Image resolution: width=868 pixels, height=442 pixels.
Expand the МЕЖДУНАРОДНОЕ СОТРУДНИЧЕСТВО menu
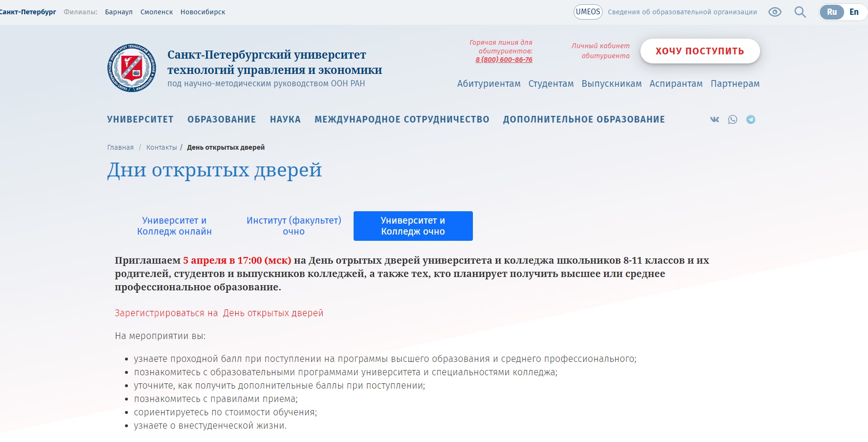point(402,120)
